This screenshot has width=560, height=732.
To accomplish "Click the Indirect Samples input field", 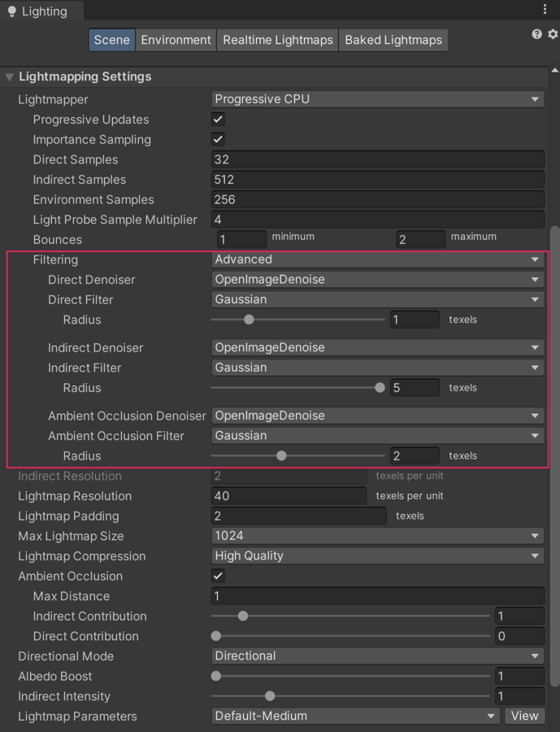I will point(377,179).
